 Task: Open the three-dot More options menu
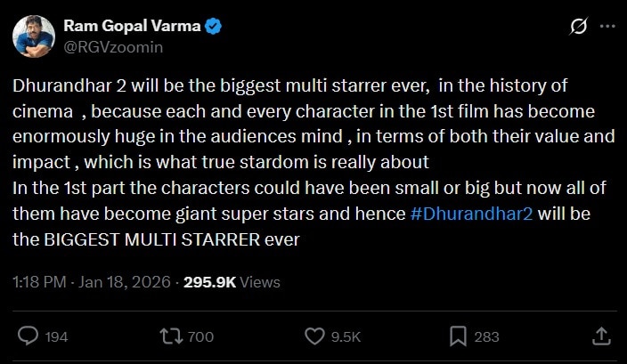click(x=607, y=28)
